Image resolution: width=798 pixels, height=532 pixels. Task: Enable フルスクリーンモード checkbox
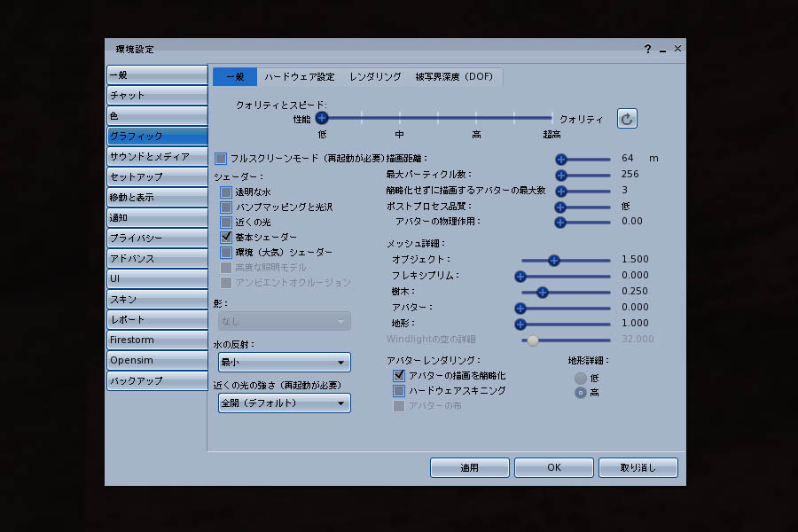222,159
